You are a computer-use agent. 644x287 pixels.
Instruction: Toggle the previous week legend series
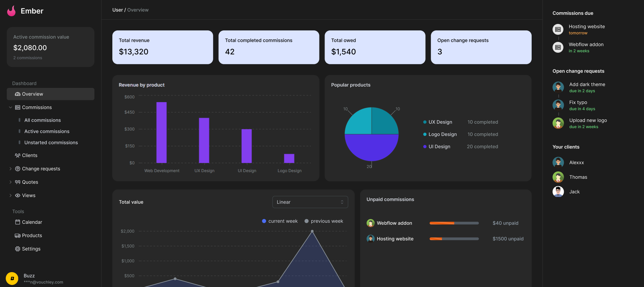point(324,221)
